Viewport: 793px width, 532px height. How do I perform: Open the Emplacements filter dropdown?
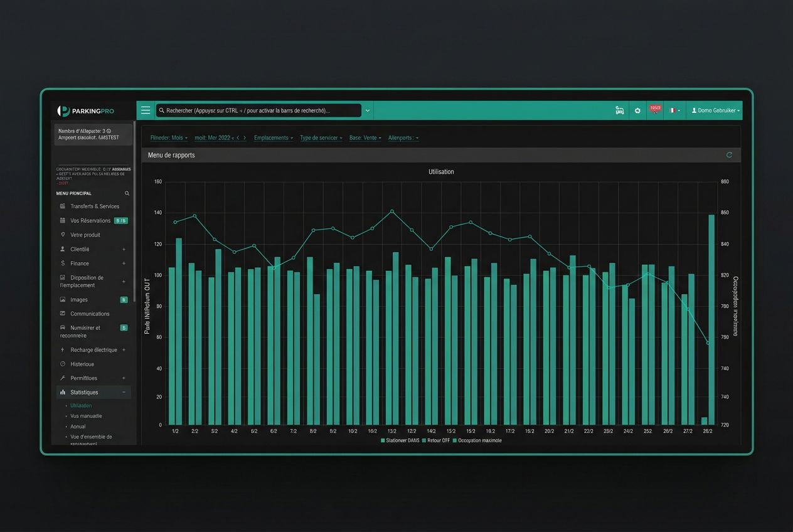(x=274, y=137)
